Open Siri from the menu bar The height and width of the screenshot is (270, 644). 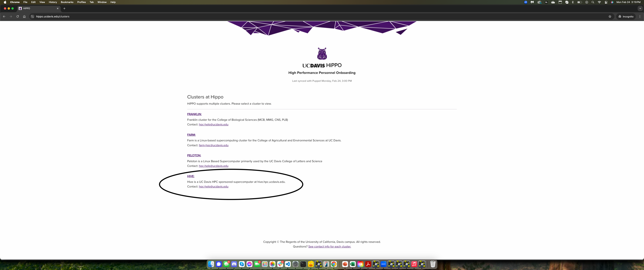tap(612, 2)
